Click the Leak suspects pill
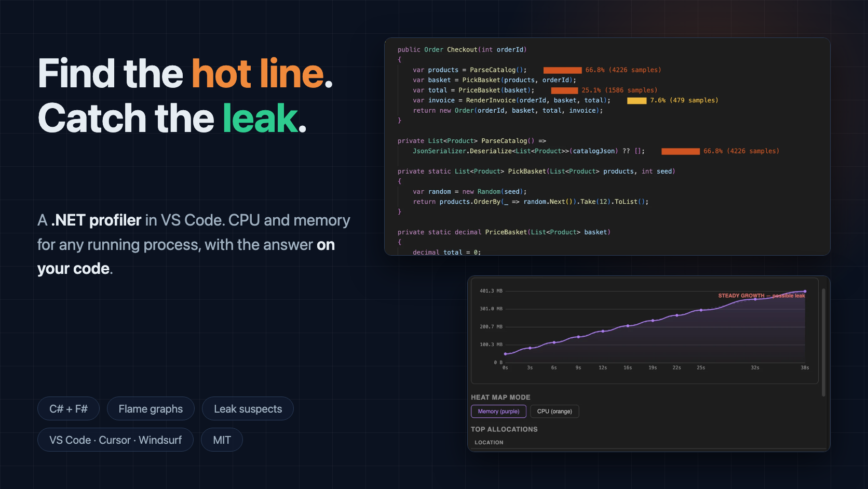 tap(248, 409)
